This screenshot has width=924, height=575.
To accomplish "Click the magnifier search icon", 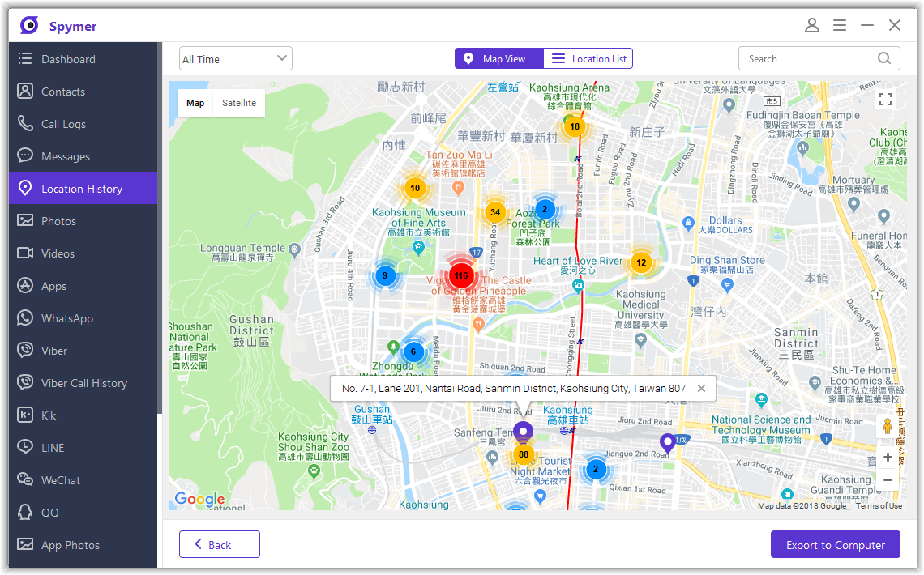I will tap(884, 58).
